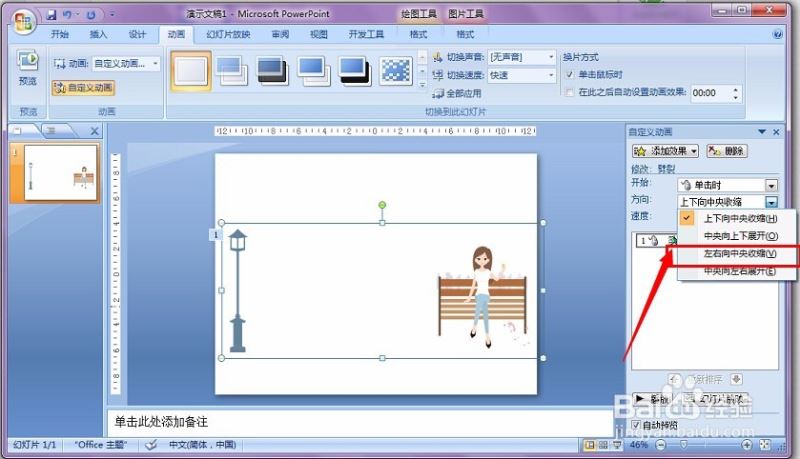The height and width of the screenshot is (459, 800).
Task: Open the 切换速度 transition speed dropdown
Action: 551,75
